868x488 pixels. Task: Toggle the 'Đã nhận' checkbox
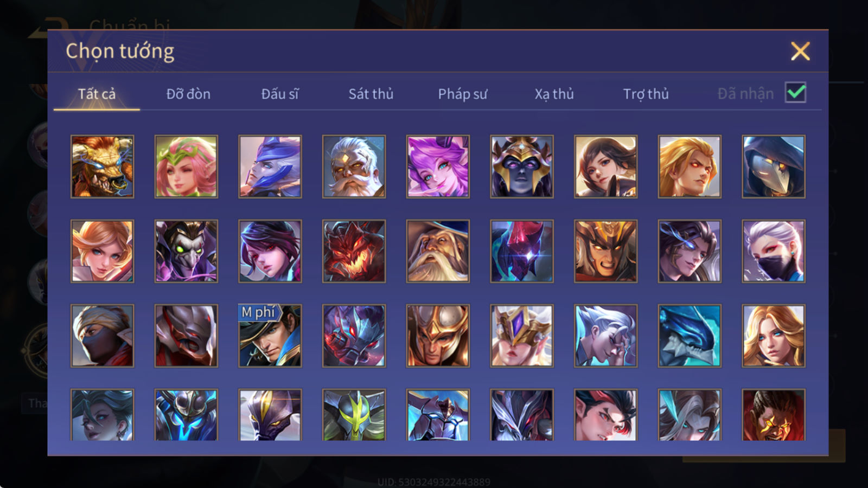pos(795,93)
